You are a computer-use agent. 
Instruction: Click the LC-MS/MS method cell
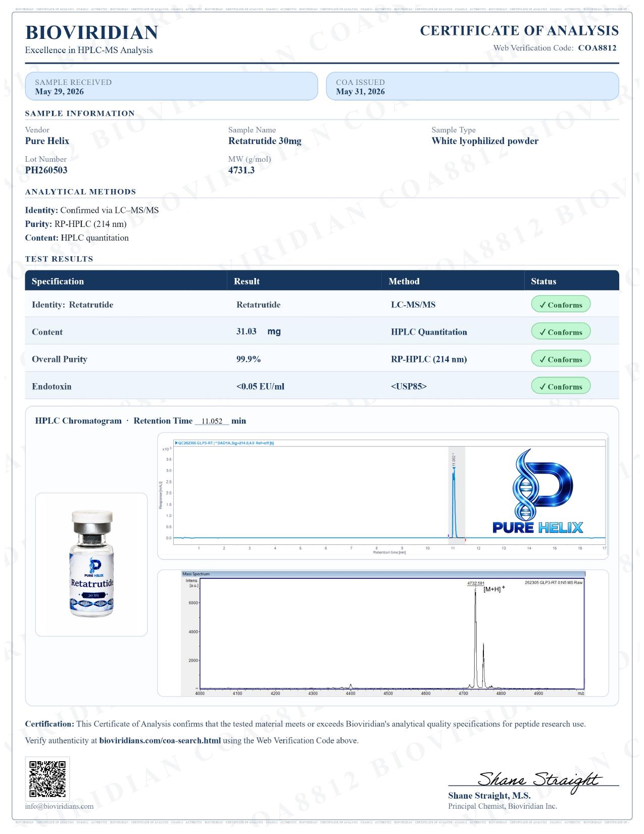coord(413,305)
